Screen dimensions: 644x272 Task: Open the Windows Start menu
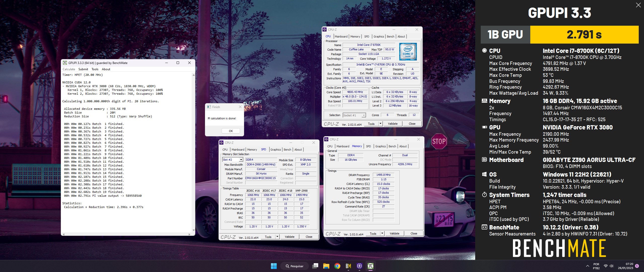tap(274, 266)
